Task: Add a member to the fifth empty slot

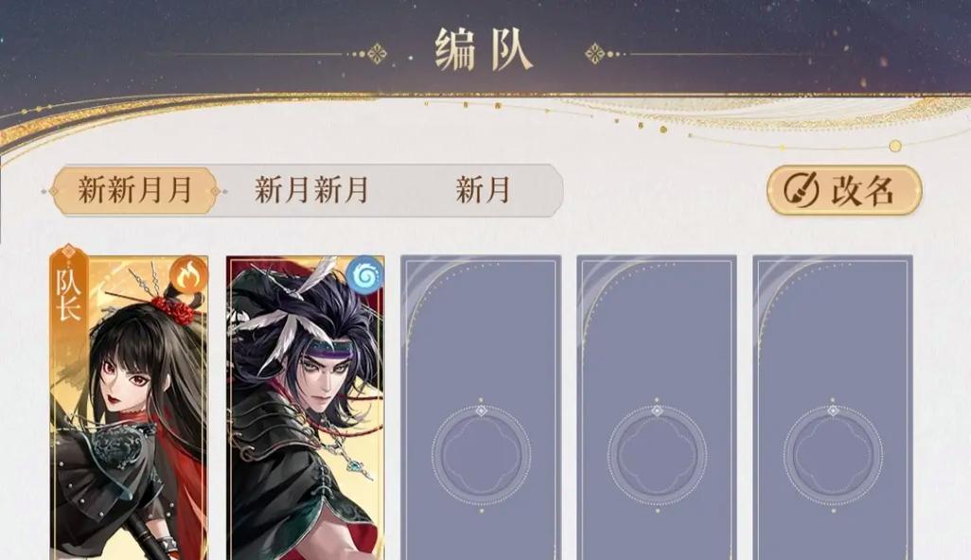Action: pos(832,407)
